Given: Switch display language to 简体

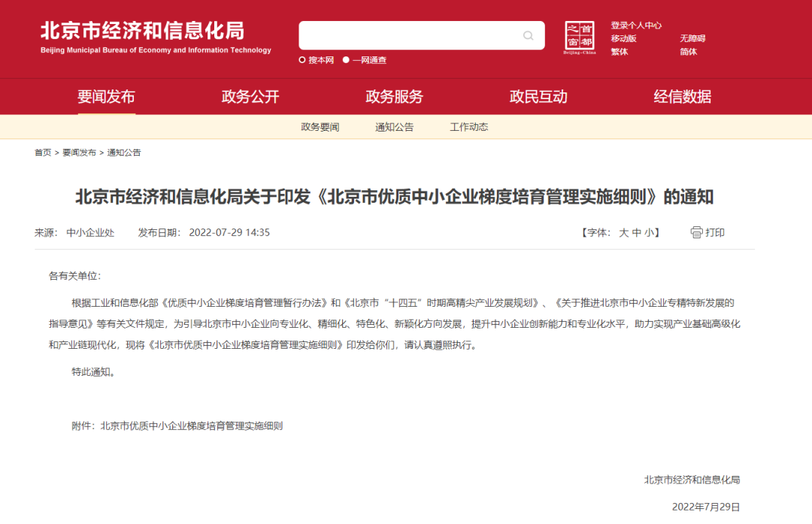Looking at the screenshot, I should click(689, 52).
